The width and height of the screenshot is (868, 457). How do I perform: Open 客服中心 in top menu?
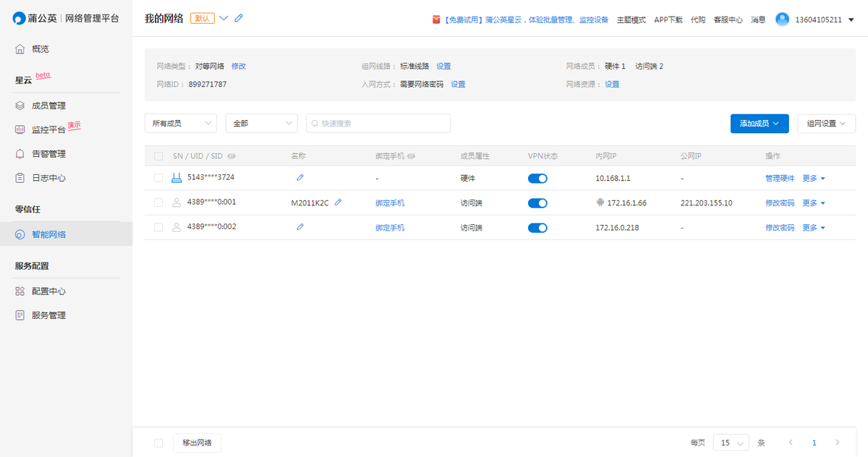point(728,20)
